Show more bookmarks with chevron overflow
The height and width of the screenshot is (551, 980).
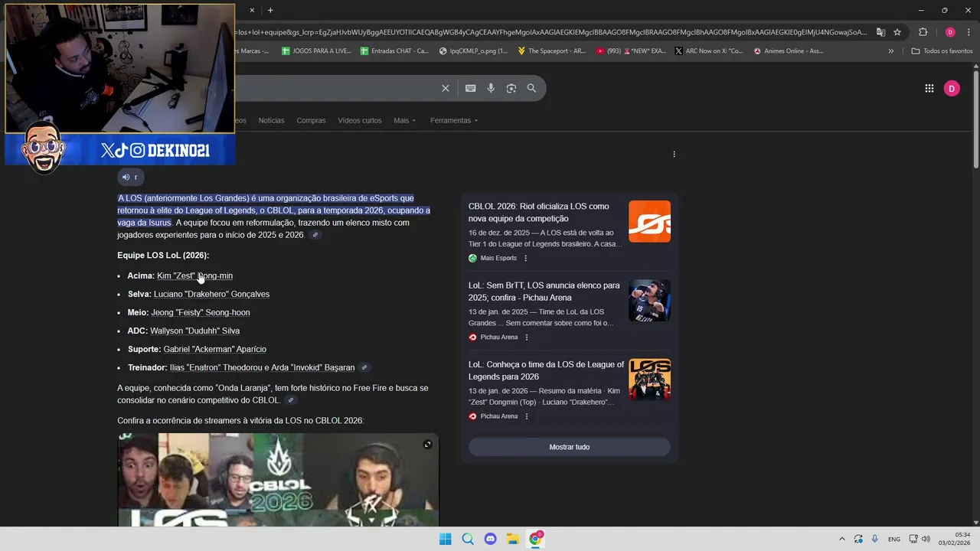[890, 51]
